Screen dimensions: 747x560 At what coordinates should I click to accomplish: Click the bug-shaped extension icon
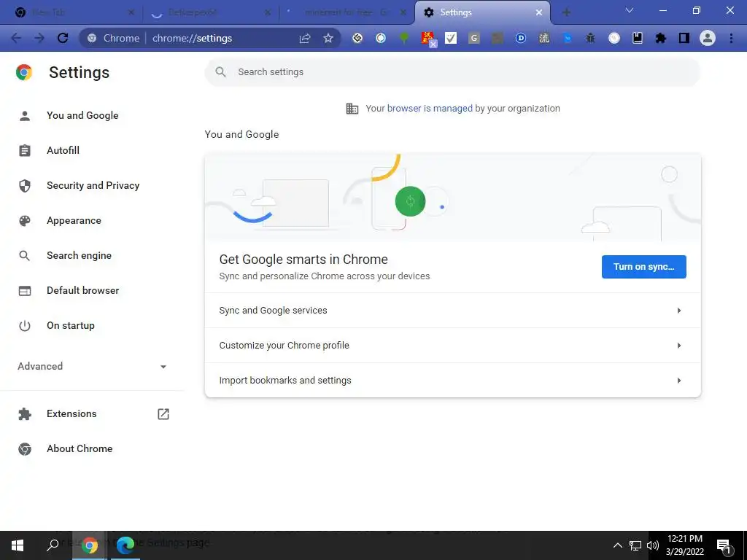point(590,38)
